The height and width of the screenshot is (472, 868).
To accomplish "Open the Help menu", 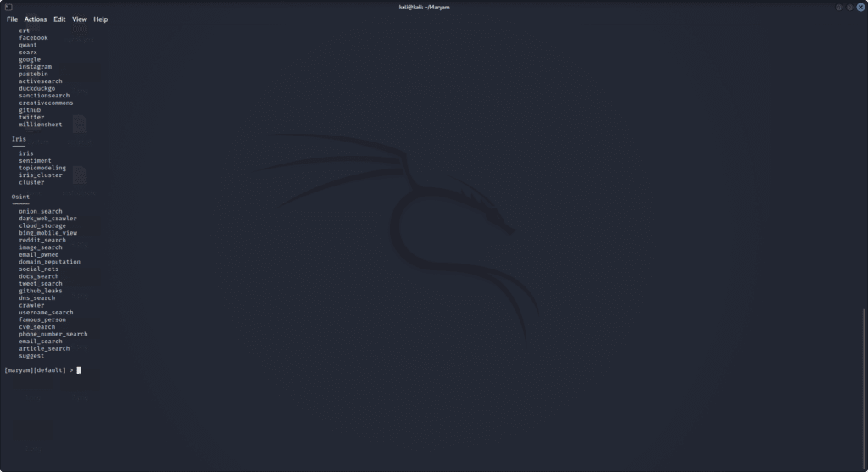I will pyautogui.click(x=101, y=19).
